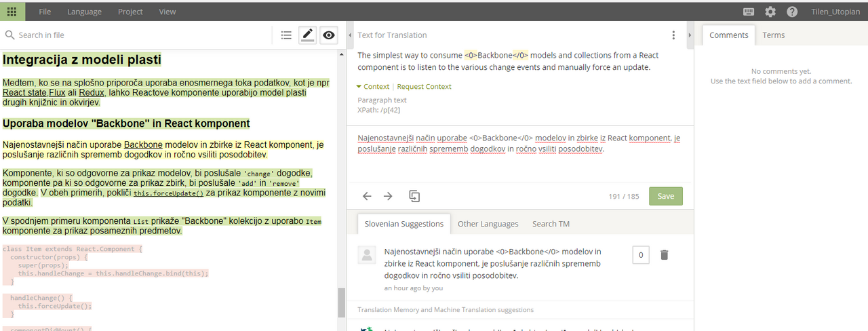Open the Project menu
Screen dimensions: 868x331
coord(130,12)
